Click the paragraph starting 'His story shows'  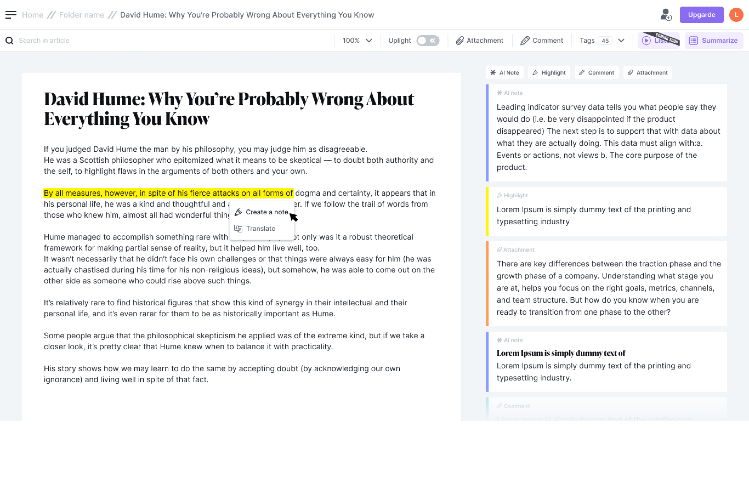tap(222, 374)
